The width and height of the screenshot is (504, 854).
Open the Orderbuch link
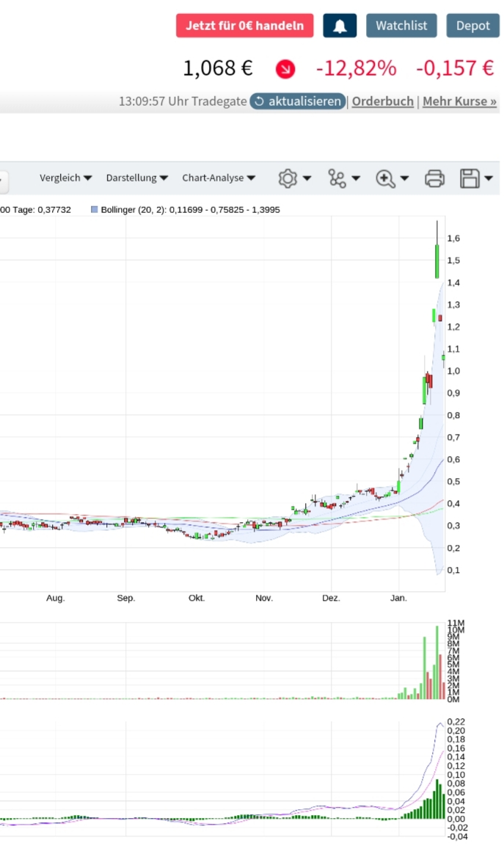coord(383,101)
